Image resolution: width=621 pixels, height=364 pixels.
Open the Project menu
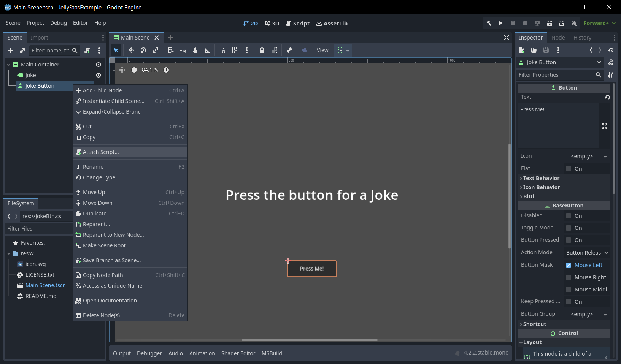[35, 23]
